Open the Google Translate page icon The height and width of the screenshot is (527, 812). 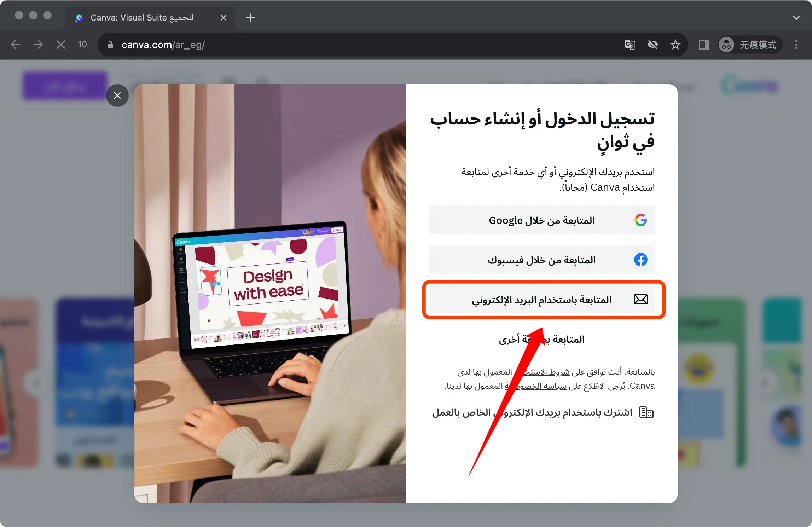(630, 45)
